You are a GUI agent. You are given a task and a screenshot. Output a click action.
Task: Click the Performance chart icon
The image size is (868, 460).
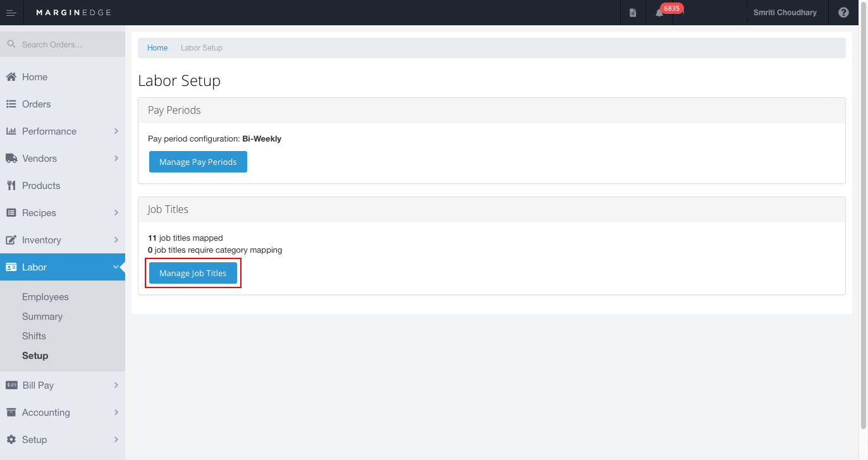pyautogui.click(x=11, y=131)
